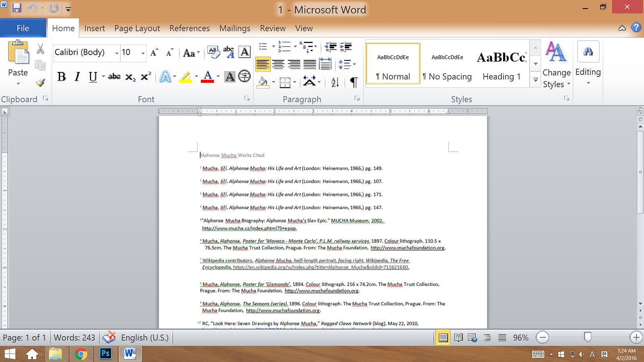Switch to the Page Layout tab
The width and height of the screenshot is (644, 362).
pos(137,28)
